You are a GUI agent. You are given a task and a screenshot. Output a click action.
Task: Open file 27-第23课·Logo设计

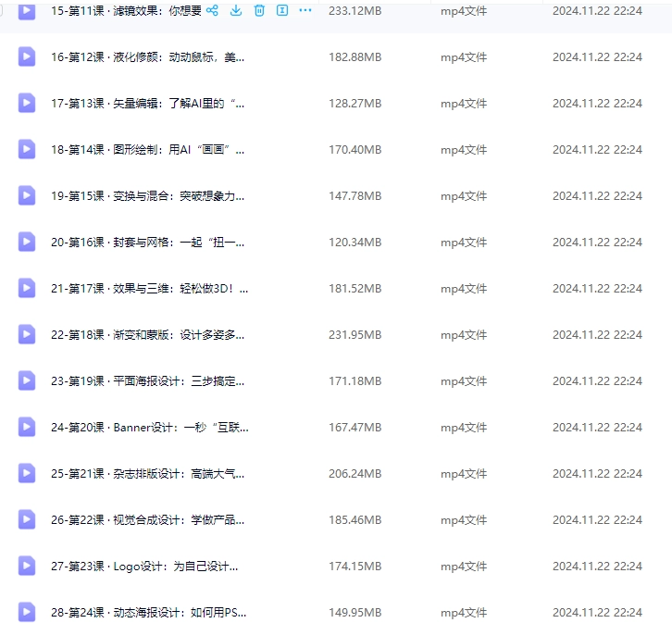pos(144,566)
